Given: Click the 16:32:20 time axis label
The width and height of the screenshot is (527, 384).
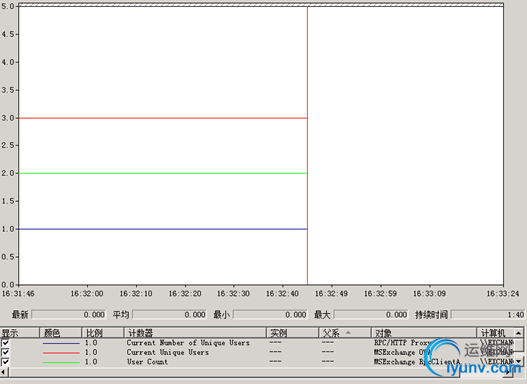Looking at the screenshot, I should tap(185, 294).
